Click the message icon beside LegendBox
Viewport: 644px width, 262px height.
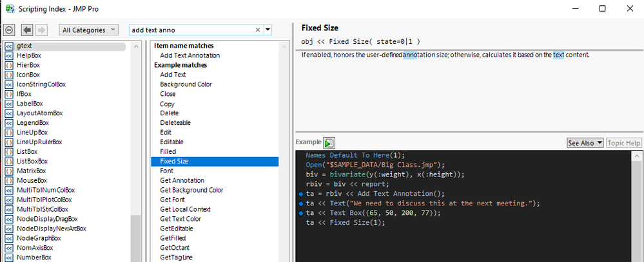[8, 122]
